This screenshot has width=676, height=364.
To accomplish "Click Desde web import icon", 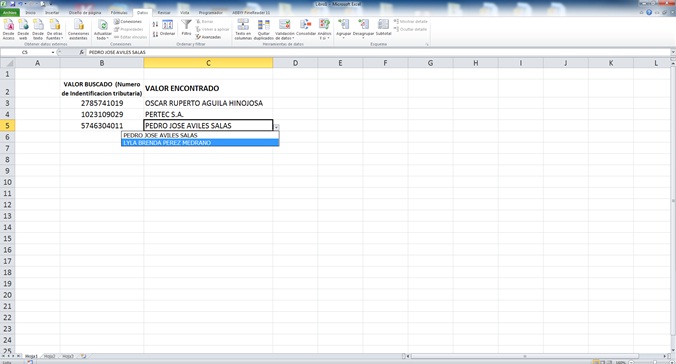I will 23,29.
